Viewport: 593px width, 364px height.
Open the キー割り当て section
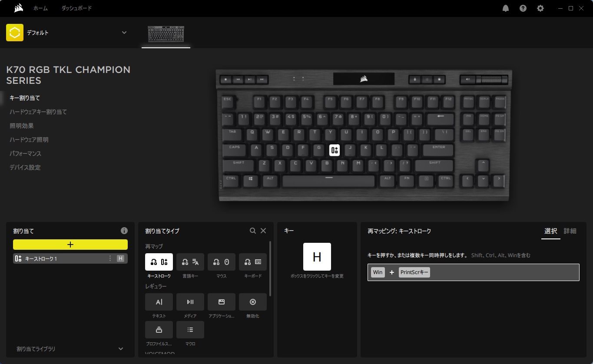tap(25, 98)
